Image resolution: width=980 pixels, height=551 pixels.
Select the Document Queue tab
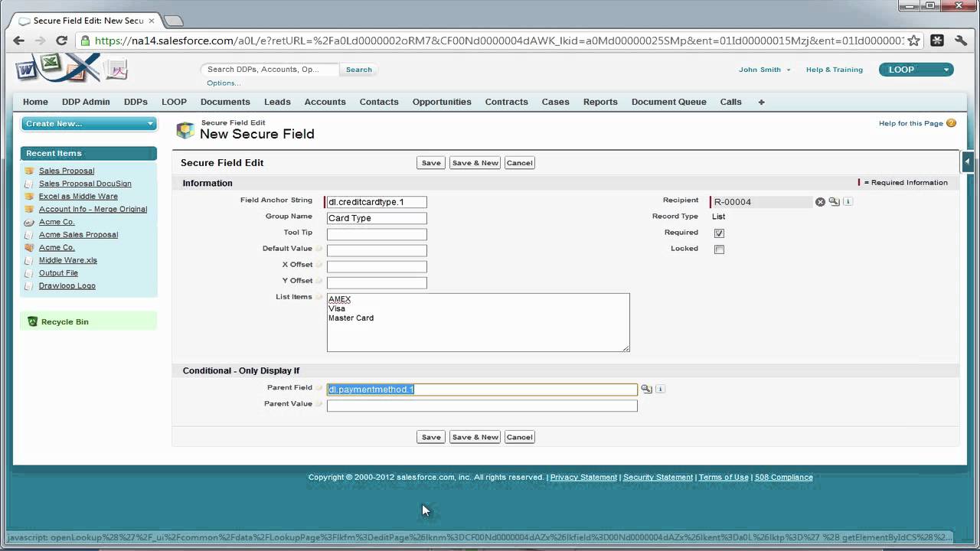click(669, 102)
